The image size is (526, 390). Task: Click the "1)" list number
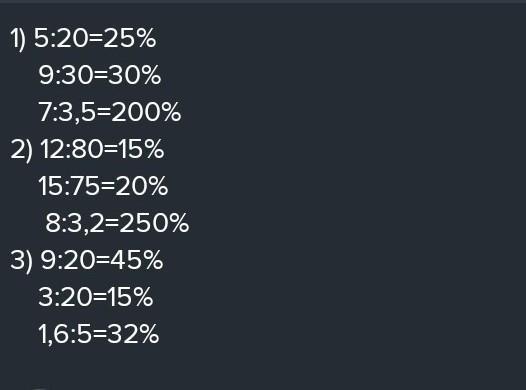(x=18, y=40)
